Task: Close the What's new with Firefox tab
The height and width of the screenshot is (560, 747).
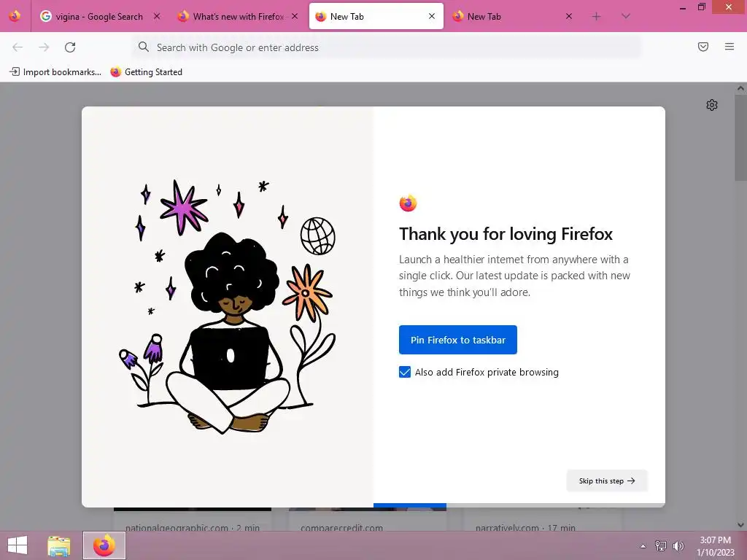Action: 295,16
